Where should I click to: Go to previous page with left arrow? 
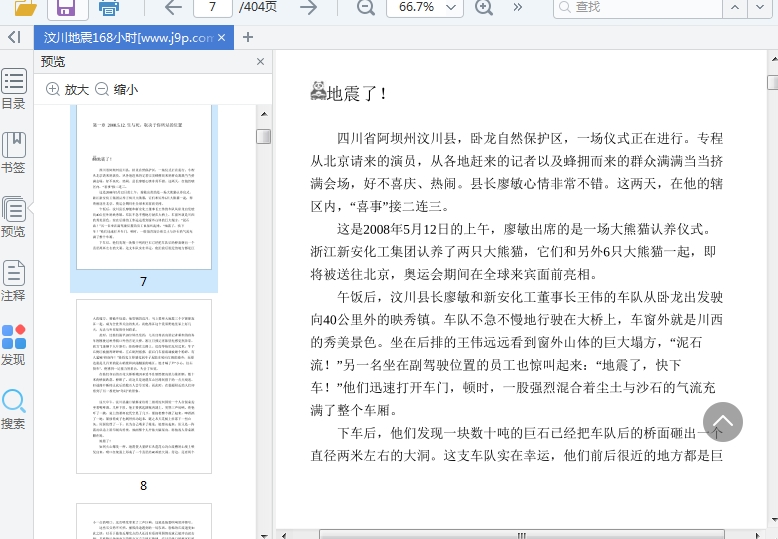click(173, 7)
